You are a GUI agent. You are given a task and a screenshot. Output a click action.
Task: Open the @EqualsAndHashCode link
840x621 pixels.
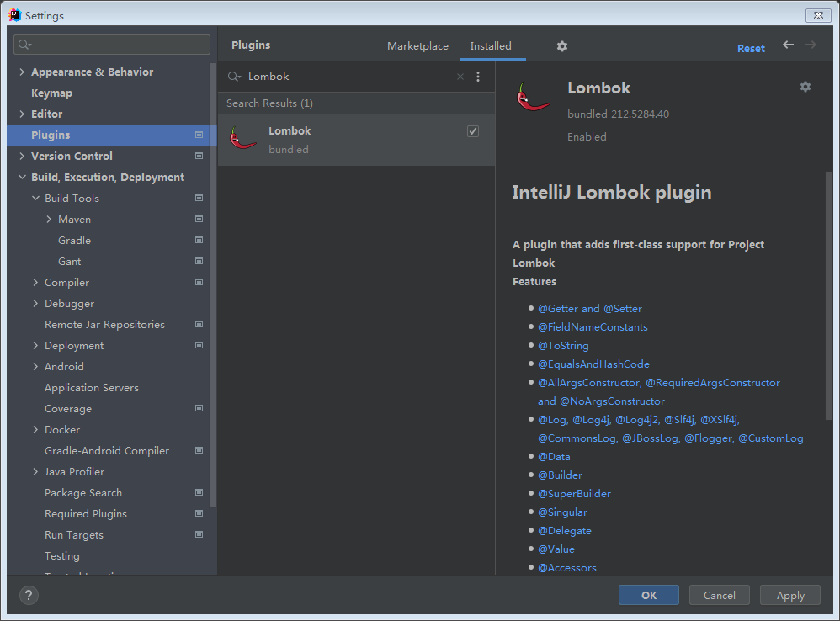tap(593, 364)
